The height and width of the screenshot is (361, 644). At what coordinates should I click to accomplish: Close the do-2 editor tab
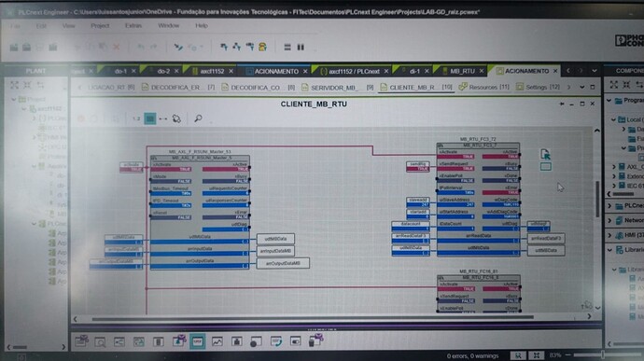[x=176, y=71]
